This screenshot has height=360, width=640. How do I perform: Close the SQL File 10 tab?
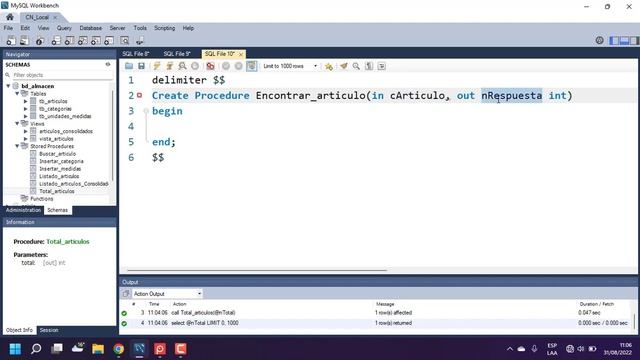point(241,54)
